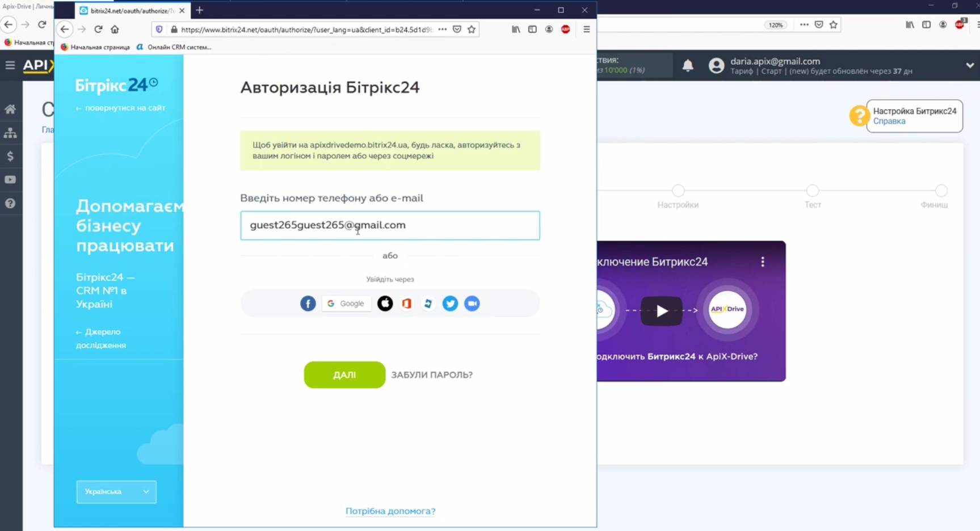Expand the ApiX-Drive account dropdown chevron
This screenshot has width=980, height=531.
970,66
